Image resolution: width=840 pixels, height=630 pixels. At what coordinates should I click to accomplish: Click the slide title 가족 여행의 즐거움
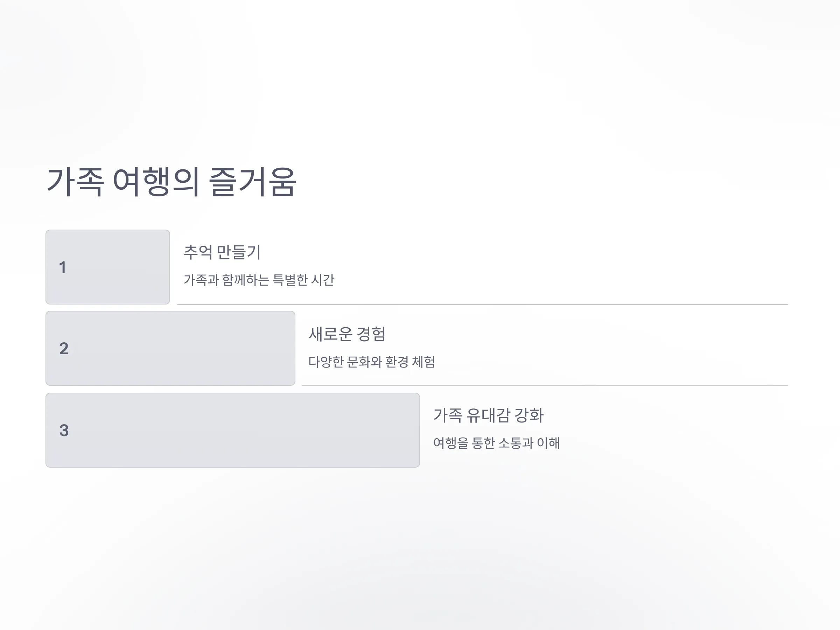171,182
